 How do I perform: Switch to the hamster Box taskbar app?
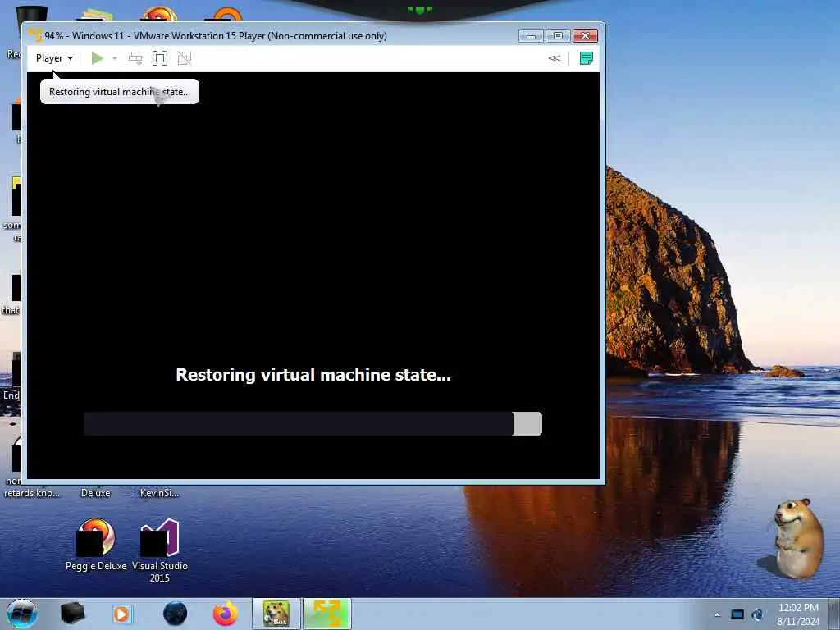[x=276, y=614]
